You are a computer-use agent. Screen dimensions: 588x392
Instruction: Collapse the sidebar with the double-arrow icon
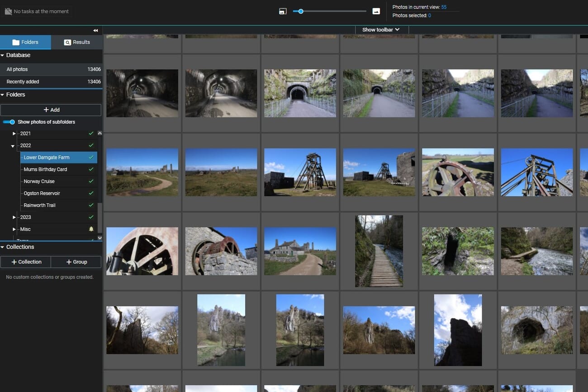95,30
